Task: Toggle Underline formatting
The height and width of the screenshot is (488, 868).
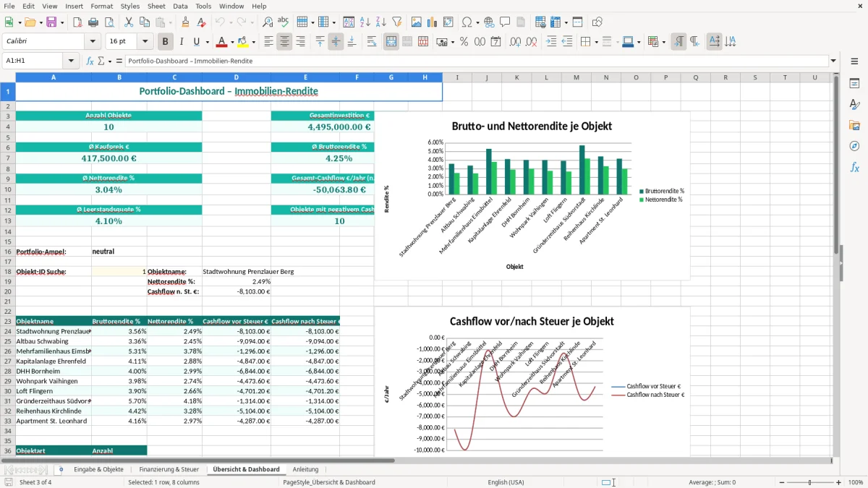Action: 196,42
